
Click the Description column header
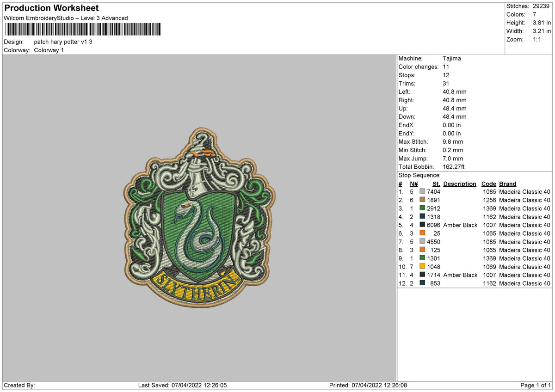pos(460,184)
